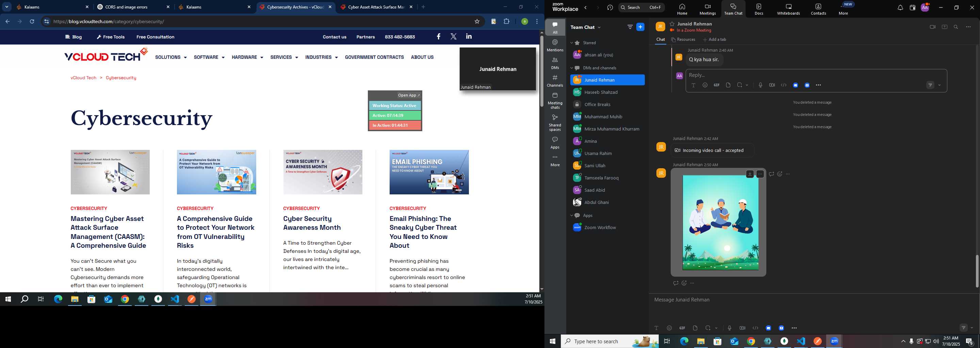980x348 pixels.
Task: Record audio message in the bottom message toolbar
Action: coord(729,328)
